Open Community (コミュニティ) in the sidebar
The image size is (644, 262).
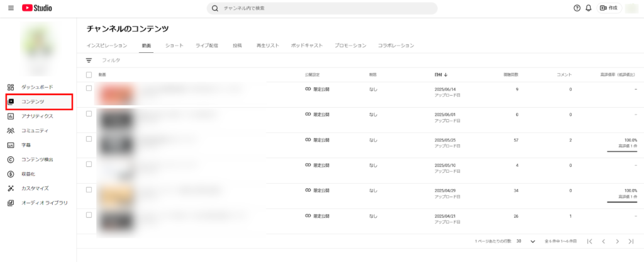tap(35, 130)
